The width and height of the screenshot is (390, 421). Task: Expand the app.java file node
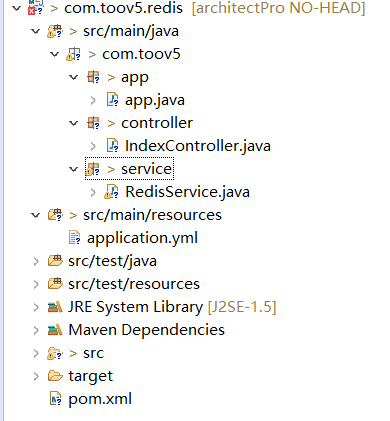tap(93, 100)
